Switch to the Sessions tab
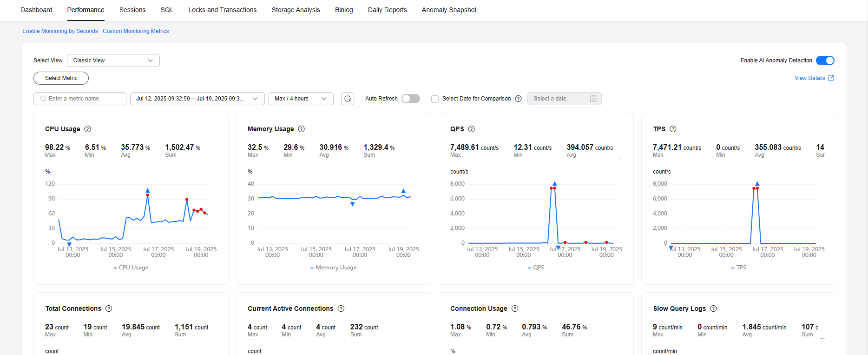868x355 pixels. coord(132,10)
